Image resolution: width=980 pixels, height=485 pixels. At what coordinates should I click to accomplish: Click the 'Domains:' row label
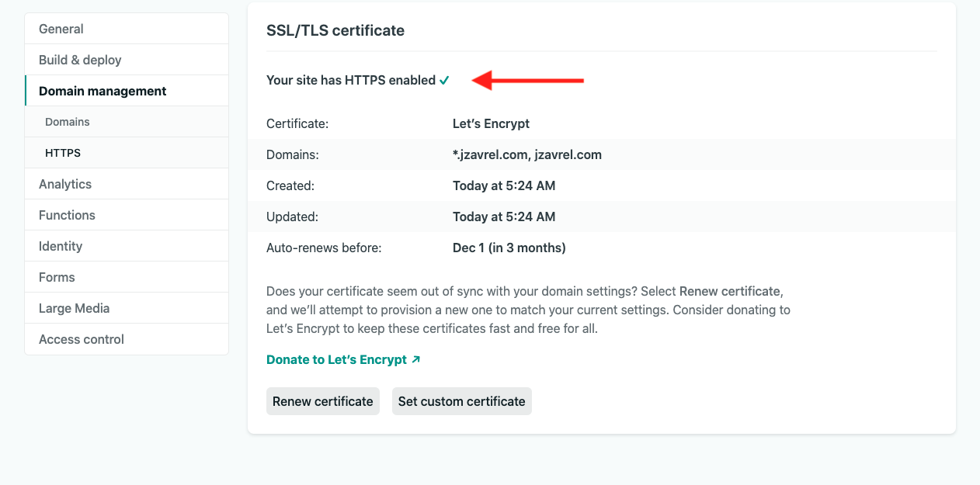tap(293, 154)
